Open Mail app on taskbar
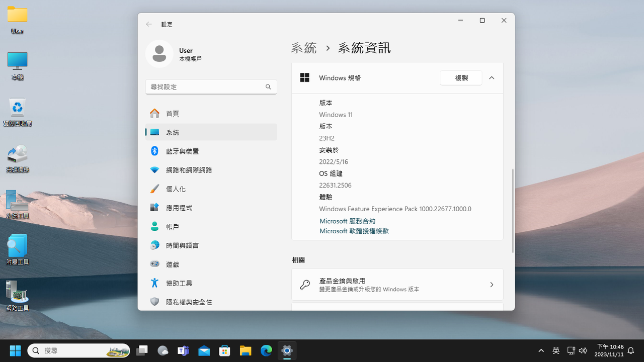644x362 pixels. coord(204,350)
